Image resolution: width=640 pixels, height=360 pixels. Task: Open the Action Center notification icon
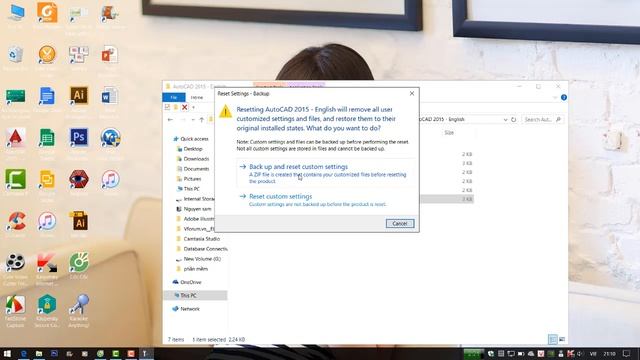(627, 353)
